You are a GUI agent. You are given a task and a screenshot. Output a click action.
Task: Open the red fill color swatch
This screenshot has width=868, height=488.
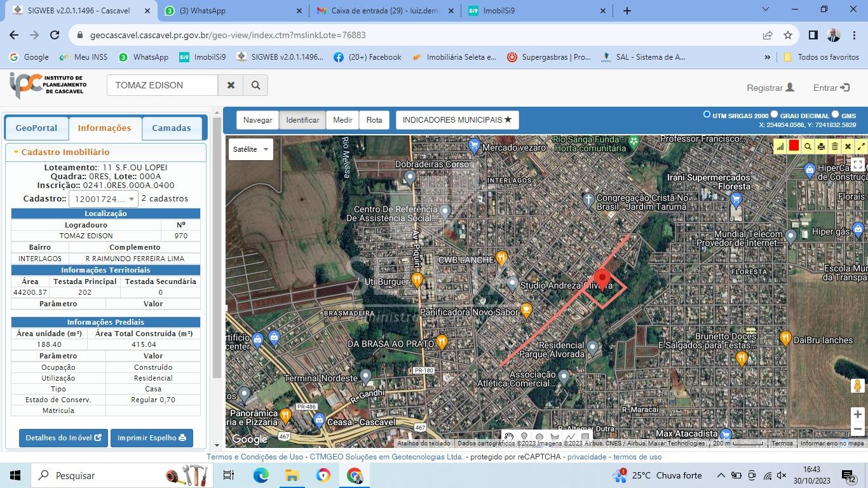[x=794, y=146]
